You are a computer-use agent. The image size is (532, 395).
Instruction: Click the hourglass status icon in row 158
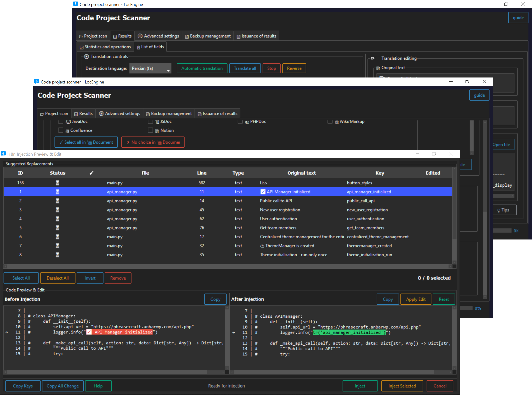coord(57,183)
